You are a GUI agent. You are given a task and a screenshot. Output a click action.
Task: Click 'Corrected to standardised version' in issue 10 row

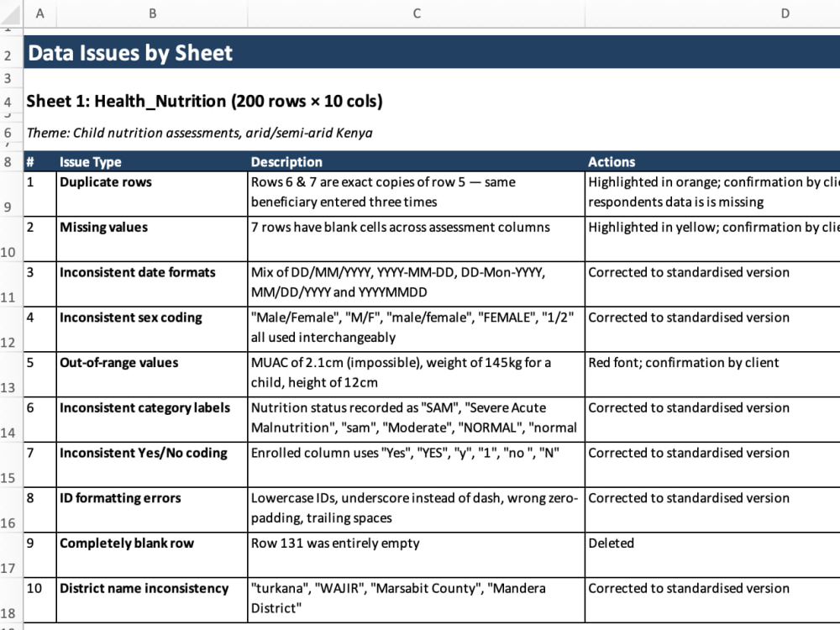pos(712,600)
